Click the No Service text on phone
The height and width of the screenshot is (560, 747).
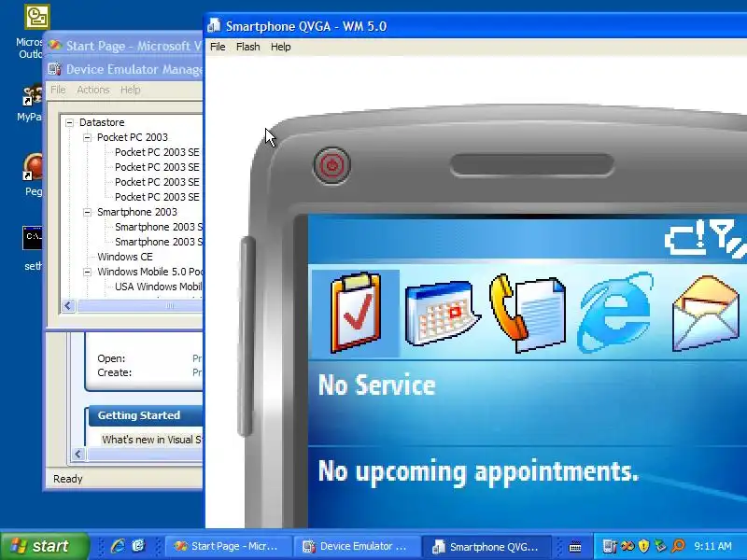point(376,385)
